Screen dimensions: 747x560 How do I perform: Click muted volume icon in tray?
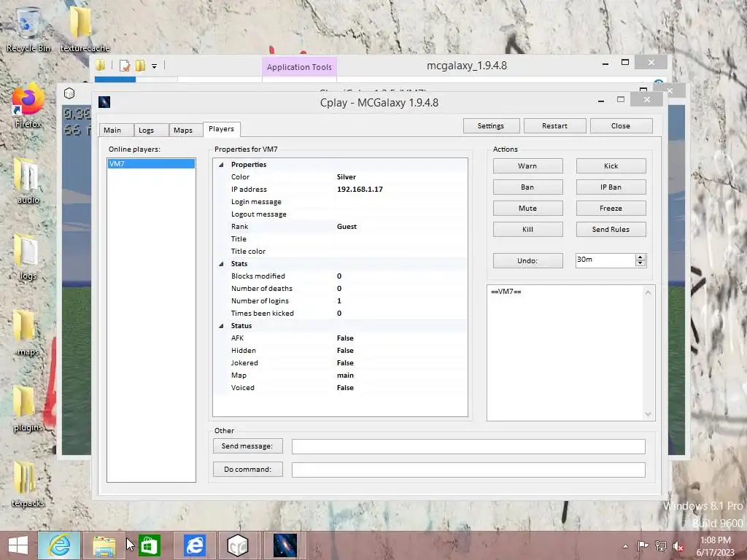pos(678,546)
